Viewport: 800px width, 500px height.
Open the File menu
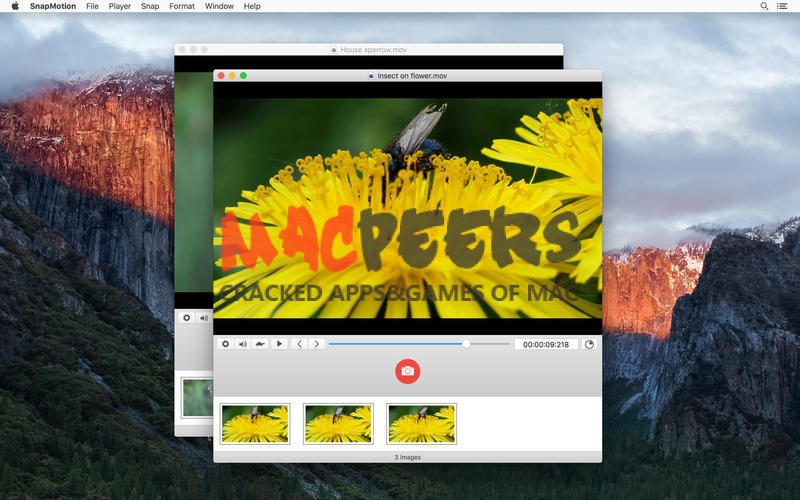92,6
